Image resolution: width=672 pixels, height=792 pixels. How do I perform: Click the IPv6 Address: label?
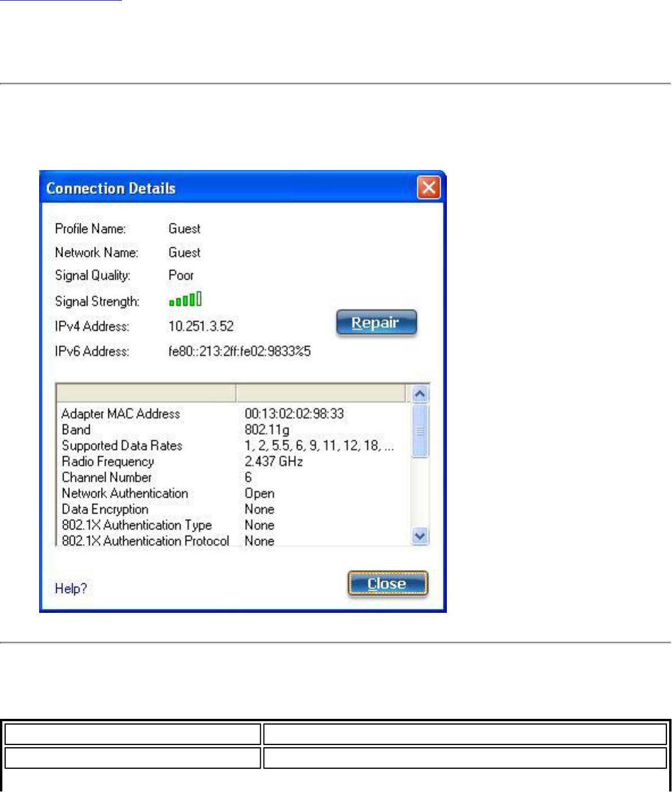tap(92, 351)
